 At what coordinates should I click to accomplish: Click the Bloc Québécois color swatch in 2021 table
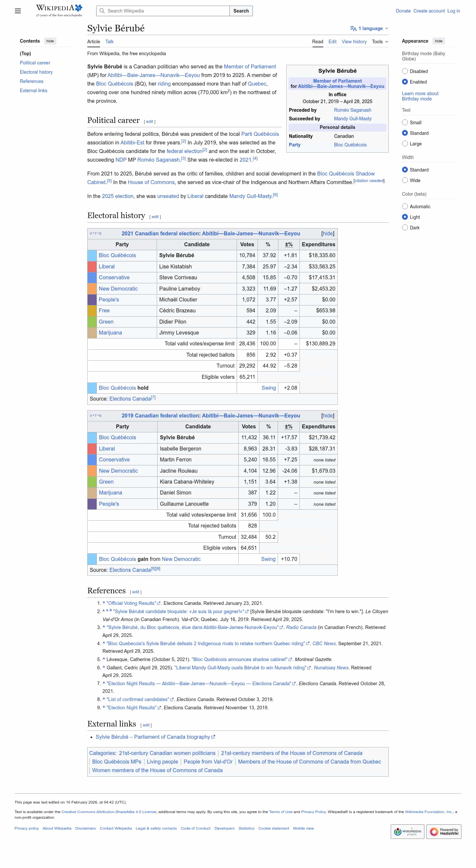pos(92,256)
